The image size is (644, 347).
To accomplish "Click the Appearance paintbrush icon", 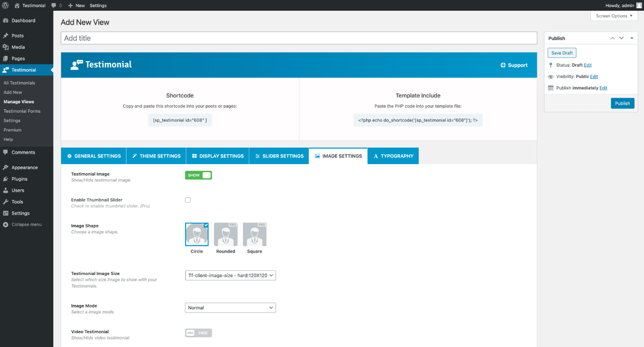I will (x=6, y=168).
